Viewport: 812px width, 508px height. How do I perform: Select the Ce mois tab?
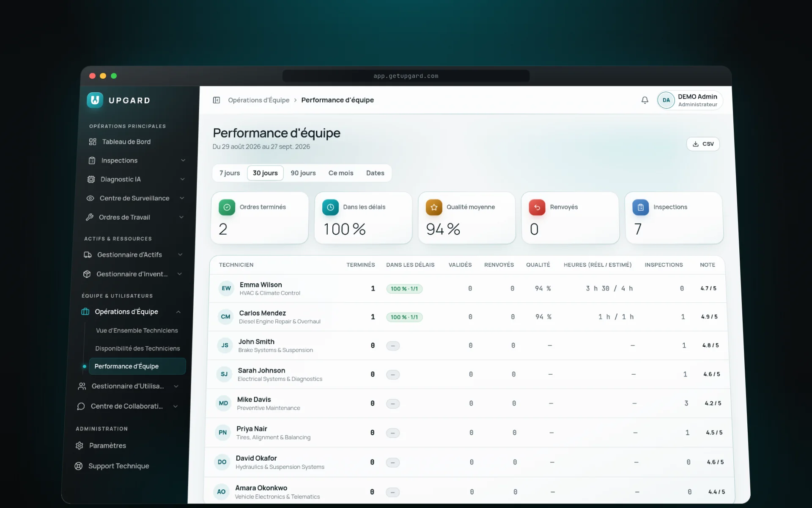(x=341, y=173)
